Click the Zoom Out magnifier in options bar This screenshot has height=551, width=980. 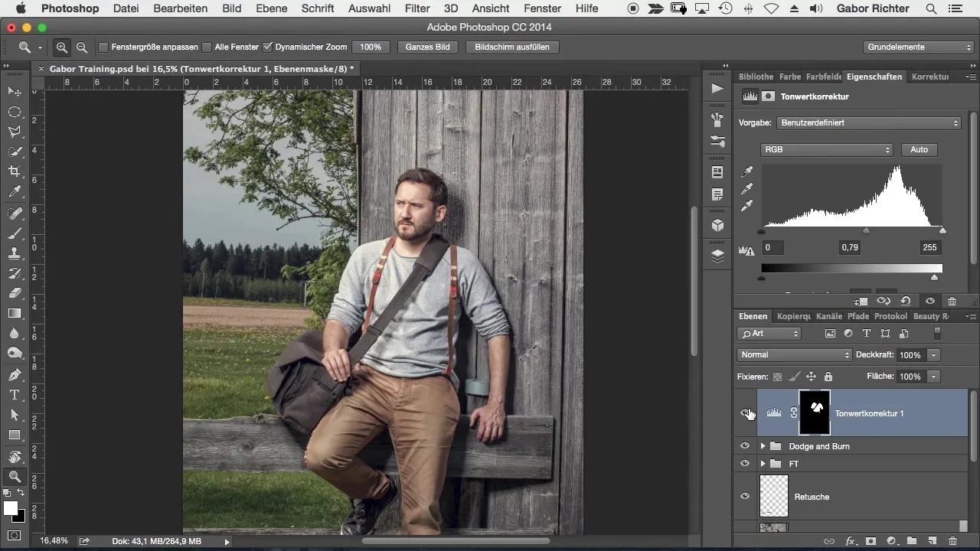[x=82, y=47]
